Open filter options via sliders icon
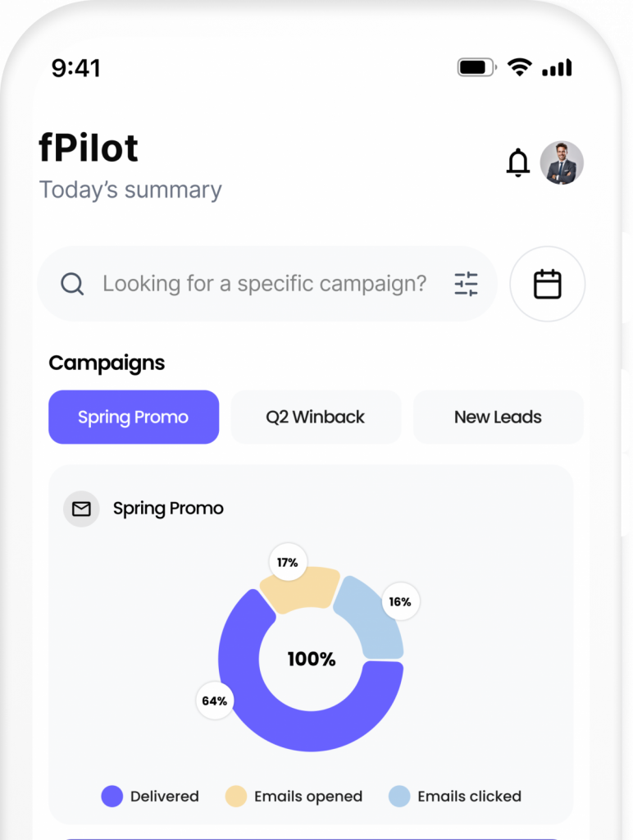This screenshot has height=840, width=633. tap(467, 284)
